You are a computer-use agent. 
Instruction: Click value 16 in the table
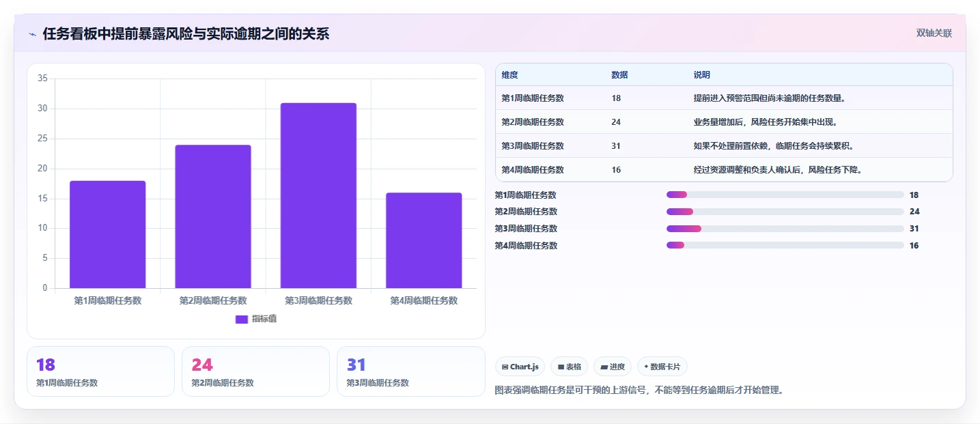click(x=617, y=170)
